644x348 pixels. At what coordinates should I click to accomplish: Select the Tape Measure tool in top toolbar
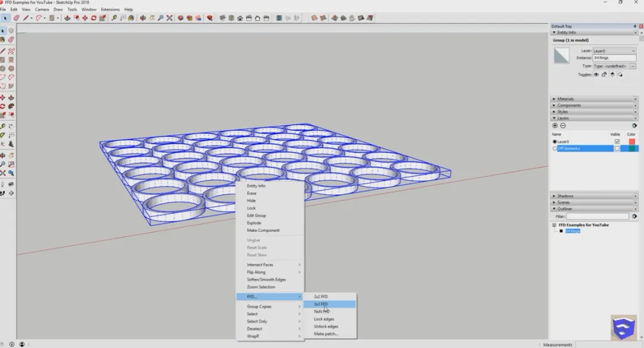pyautogui.click(x=114, y=18)
